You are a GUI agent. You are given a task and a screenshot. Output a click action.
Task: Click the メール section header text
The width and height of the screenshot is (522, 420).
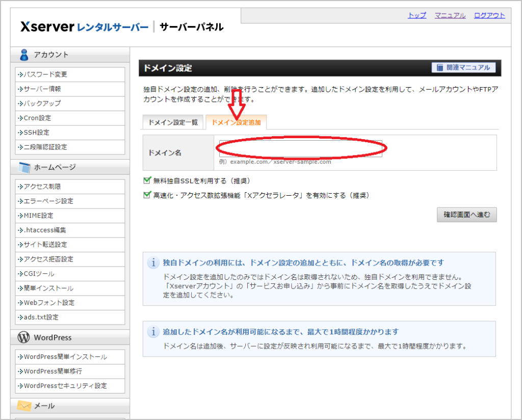coord(45,406)
